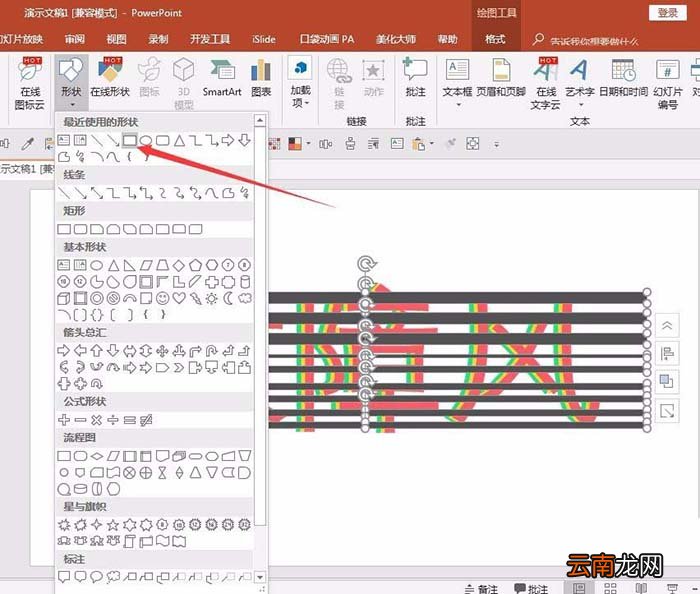Click the resize icon beside the slide
Viewport: 700px width, 594px height.
667,411
